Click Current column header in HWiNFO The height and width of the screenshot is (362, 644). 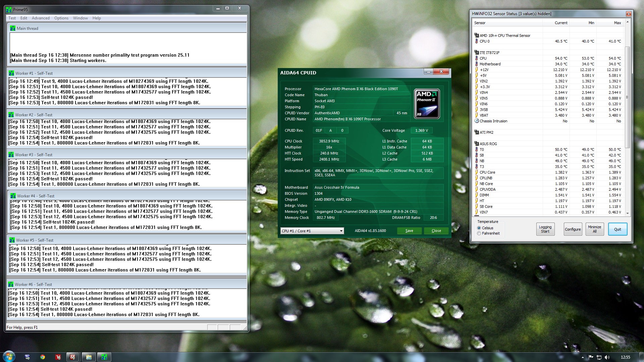coord(556,23)
